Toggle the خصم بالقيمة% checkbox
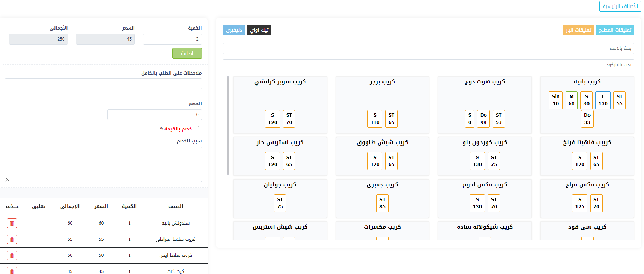644x274 pixels. tap(197, 128)
